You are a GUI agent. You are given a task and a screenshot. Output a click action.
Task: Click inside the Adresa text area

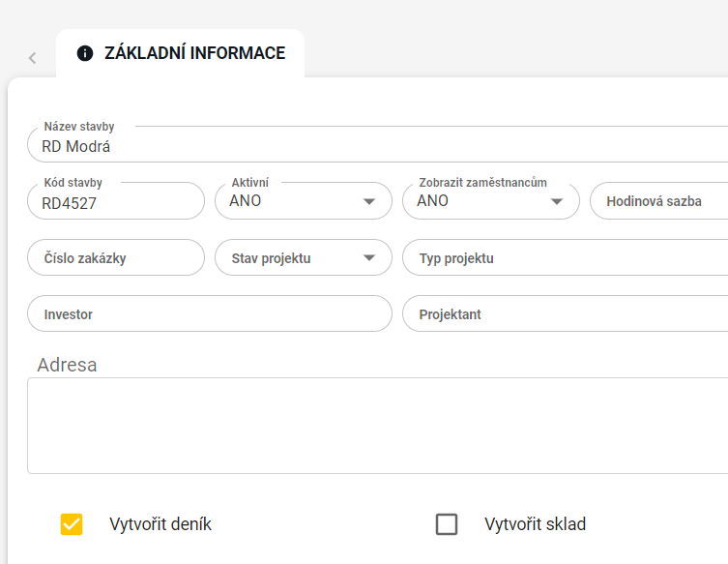(x=377, y=426)
